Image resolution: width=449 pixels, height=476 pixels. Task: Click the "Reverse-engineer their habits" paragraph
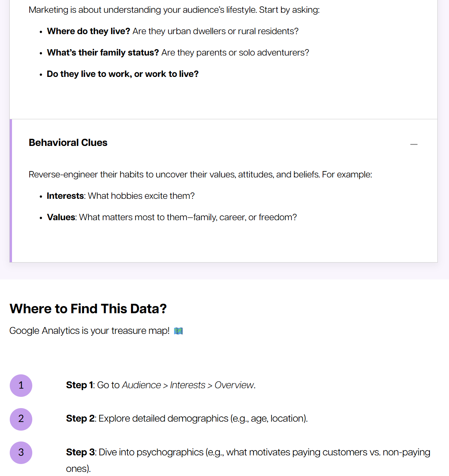(x=200, y=174)
